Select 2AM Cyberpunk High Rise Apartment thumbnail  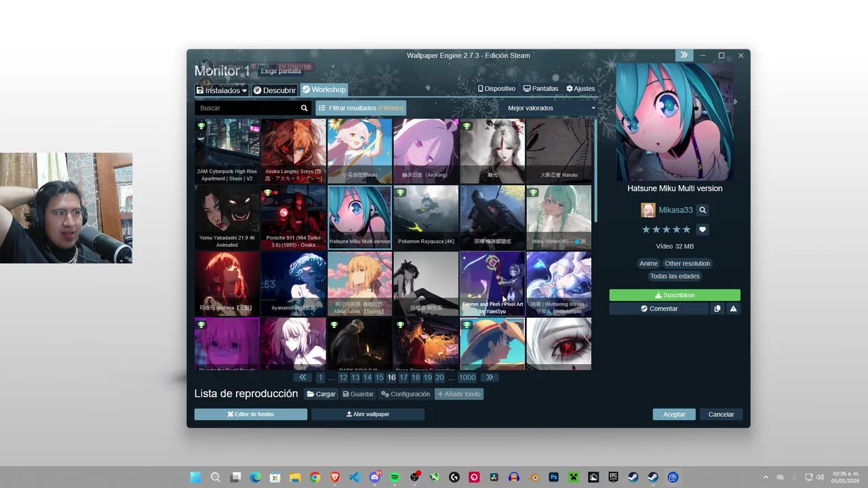click(x=227, y=150)
